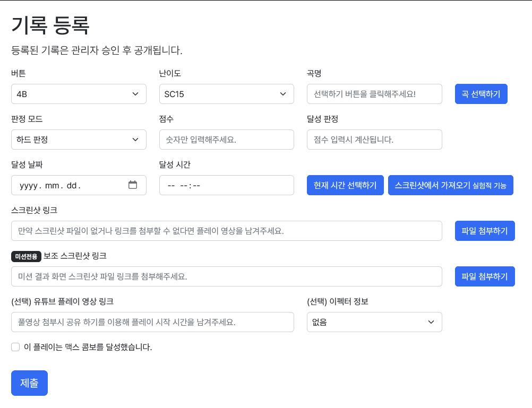Open the 판정 모드 dropdown
Image resolution: width=532 pixels, height=408 pixels.
(79, 140)
